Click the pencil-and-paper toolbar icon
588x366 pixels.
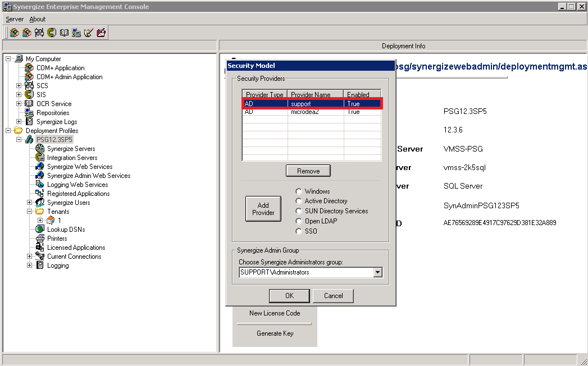pyautogui.click(x=89, y=33)
